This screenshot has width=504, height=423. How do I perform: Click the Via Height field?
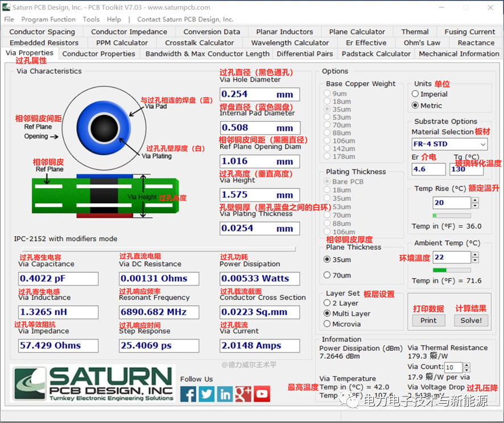(x=260, y=194)
